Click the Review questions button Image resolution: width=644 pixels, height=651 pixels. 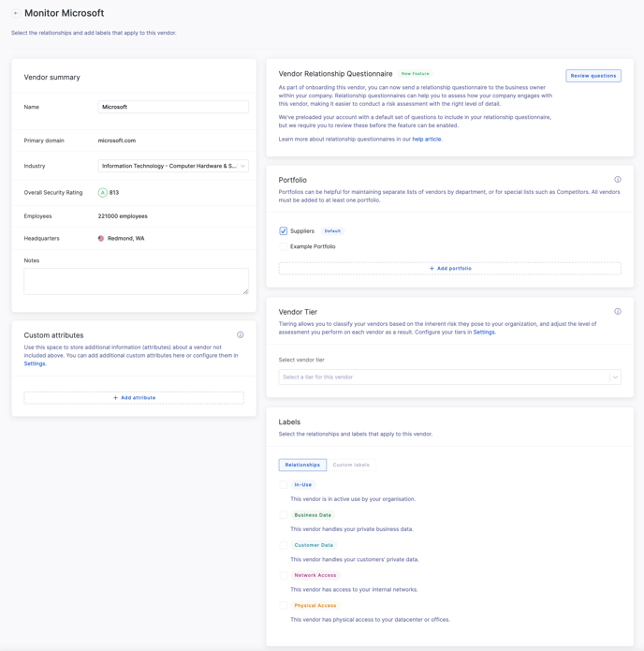[x=593, y=76]
